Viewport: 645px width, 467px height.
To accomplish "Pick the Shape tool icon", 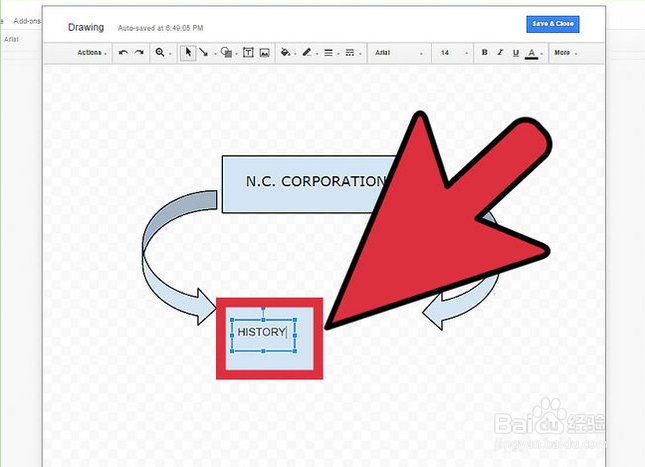I will pyautogui.click(x=225, y=53).
